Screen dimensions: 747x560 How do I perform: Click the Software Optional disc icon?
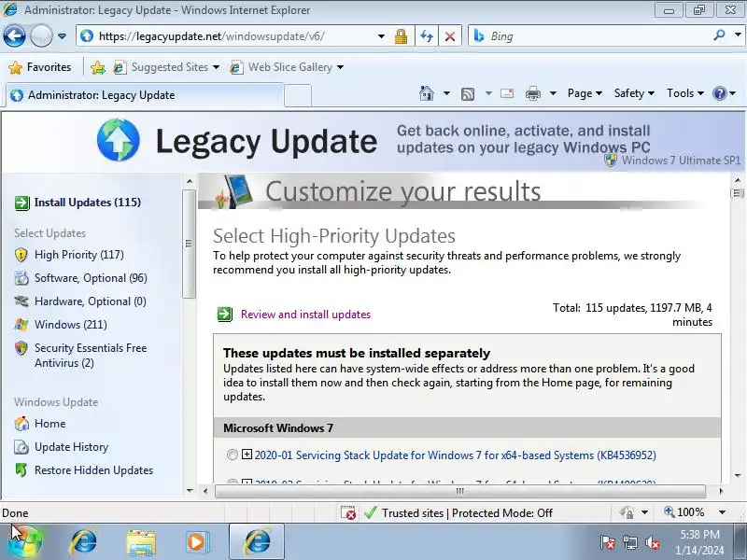(x=21, y=278)
